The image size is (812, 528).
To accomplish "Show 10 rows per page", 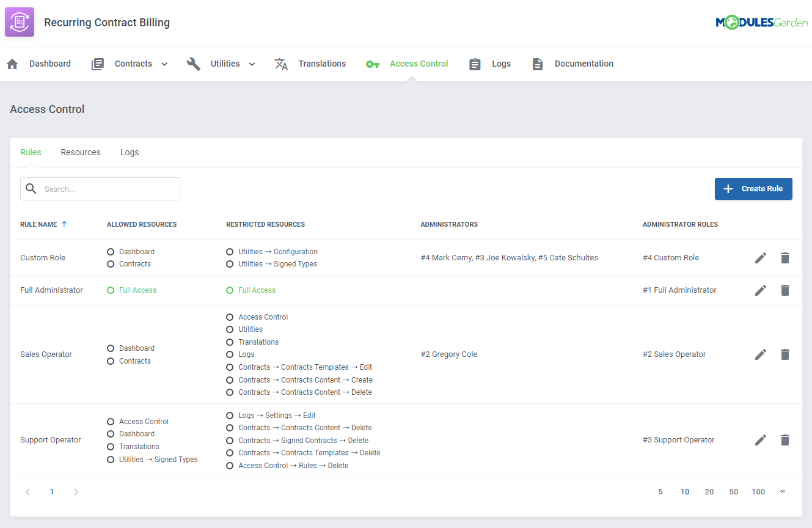I will coord(685,492).
